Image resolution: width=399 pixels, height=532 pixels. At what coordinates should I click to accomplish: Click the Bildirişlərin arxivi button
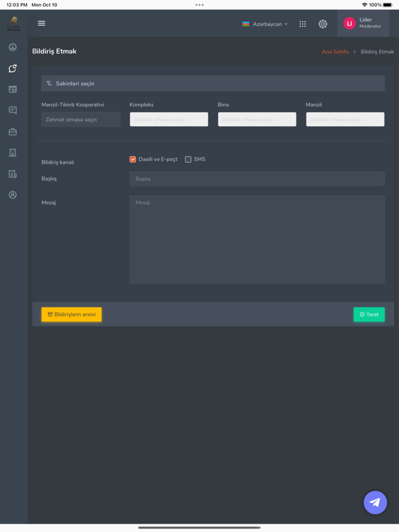(x=71, y=314)
